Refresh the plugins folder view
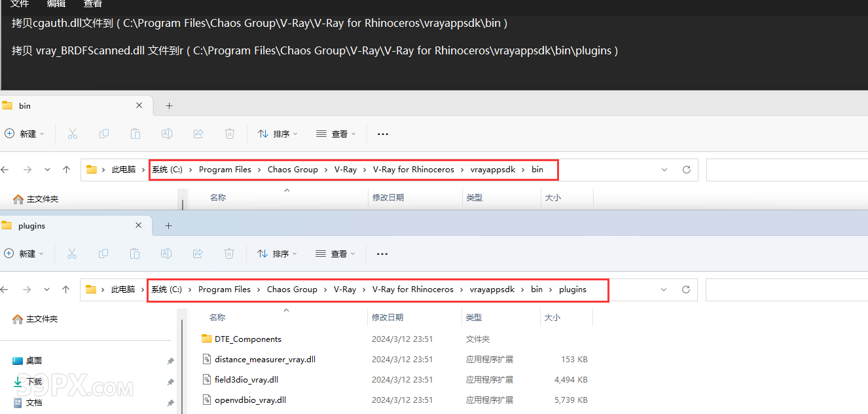The height and width of the screenshot is (414, 868). [686, 290]
